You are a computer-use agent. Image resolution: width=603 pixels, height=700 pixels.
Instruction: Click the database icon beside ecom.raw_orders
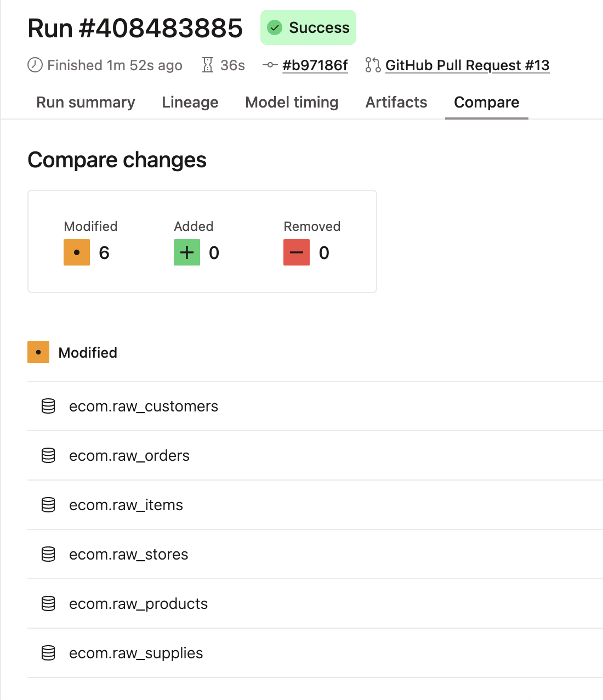[x=48, y=455]
